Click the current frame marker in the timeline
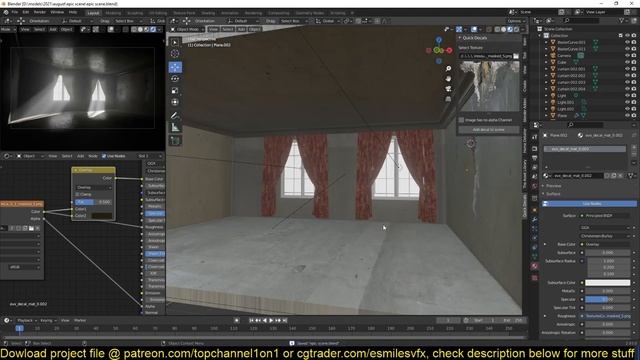Image resolution: width=640 pixels, height=360 pixels. (19, 328)
